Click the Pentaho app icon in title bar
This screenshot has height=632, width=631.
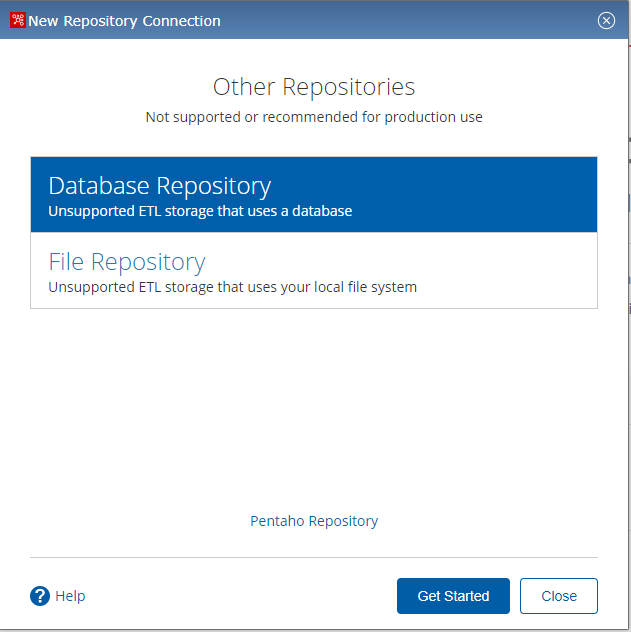17,20
